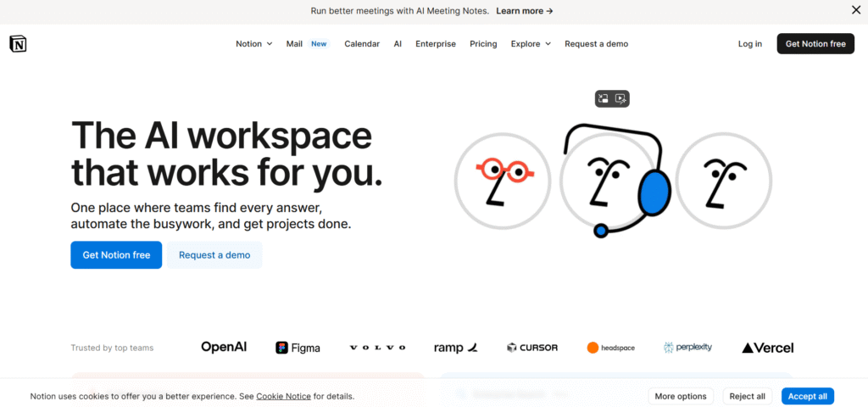Screen dimensions: 868x407
Task: Accept all cookies
Action: [808, 396]
